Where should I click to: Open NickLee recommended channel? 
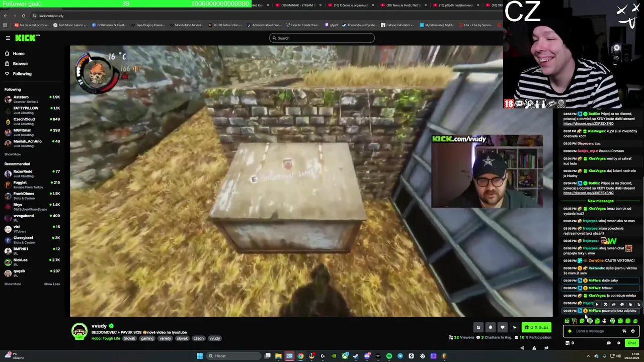click(32, 262)
